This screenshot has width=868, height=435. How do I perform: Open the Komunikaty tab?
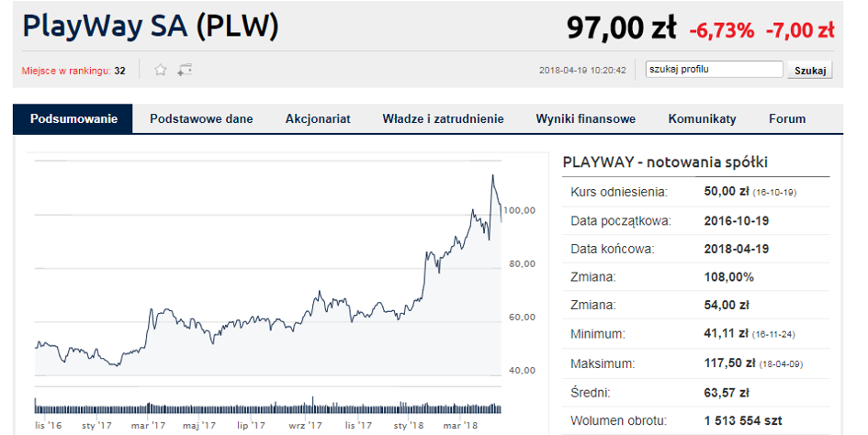click(702, 119)
